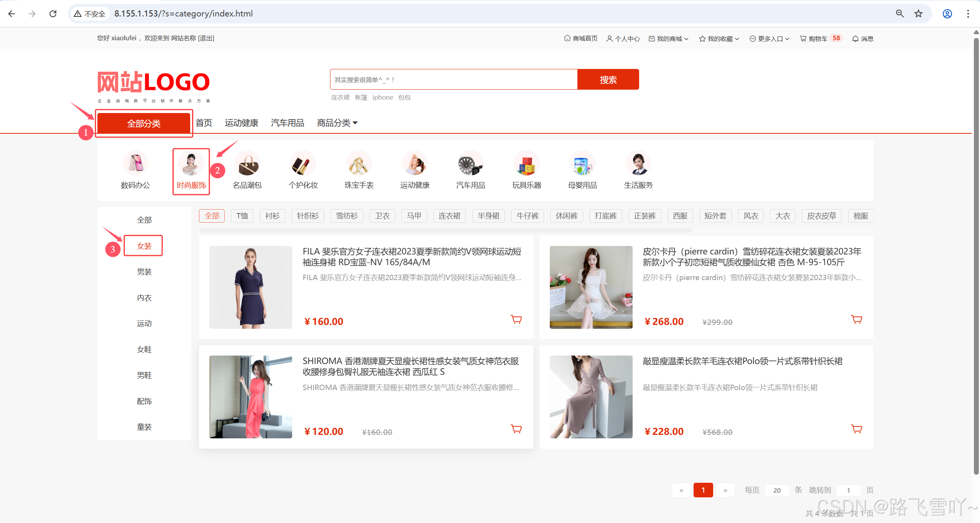Add the ¥228.00 wool dress to cart
Image resolution: width=980 pixels, height=523 pixels.
[x=856, y=429]
